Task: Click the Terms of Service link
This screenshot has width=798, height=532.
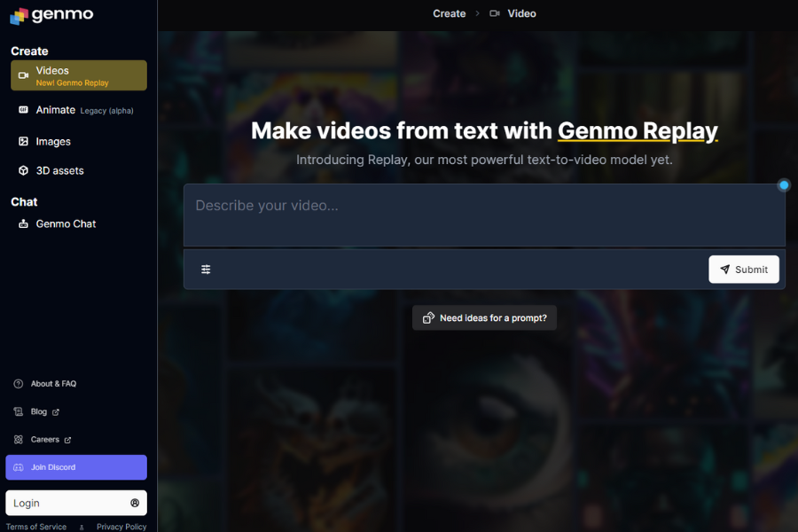Action: point(35,526)
